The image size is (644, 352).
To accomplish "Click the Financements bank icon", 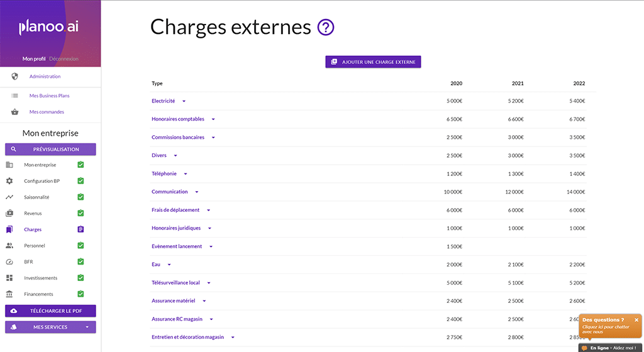I will [x=9, y=294].
